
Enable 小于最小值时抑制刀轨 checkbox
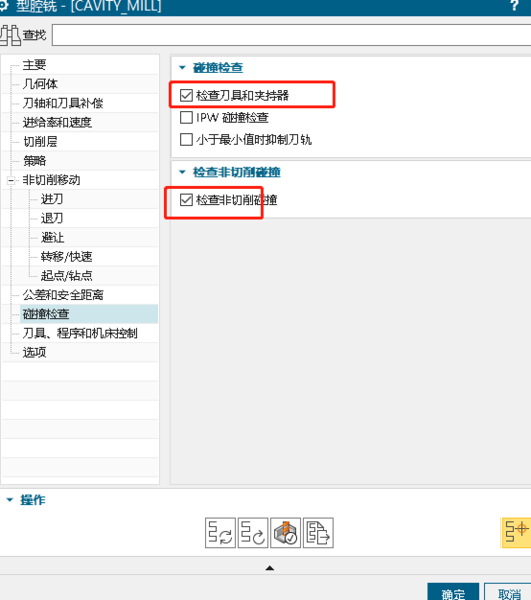(186, 140)
